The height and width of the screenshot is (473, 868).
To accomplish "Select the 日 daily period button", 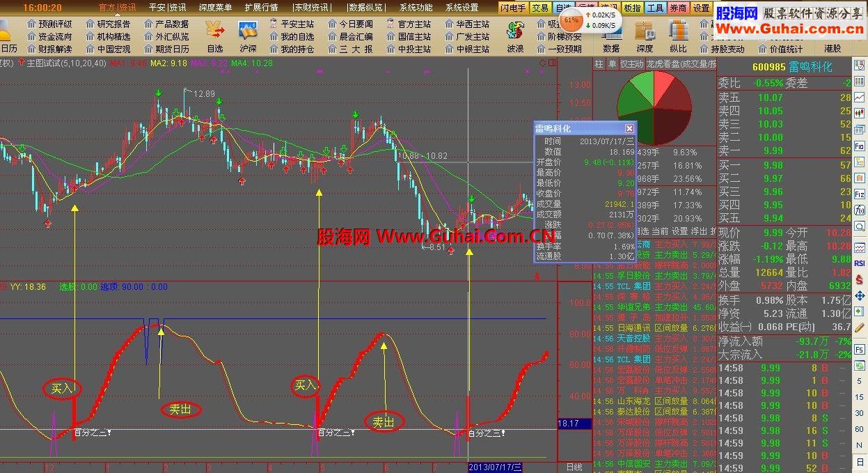I will [x=858, y=462].
